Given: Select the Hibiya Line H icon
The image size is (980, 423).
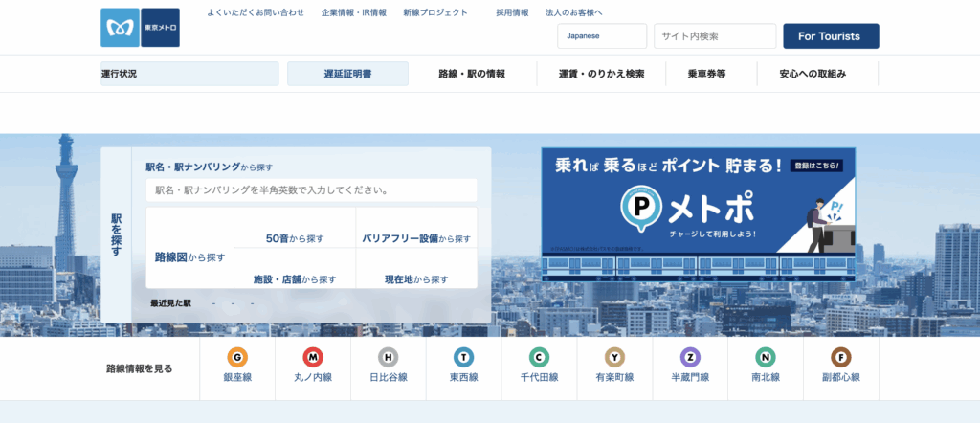Looking at the screenshot, I should (x=389, y=357).
